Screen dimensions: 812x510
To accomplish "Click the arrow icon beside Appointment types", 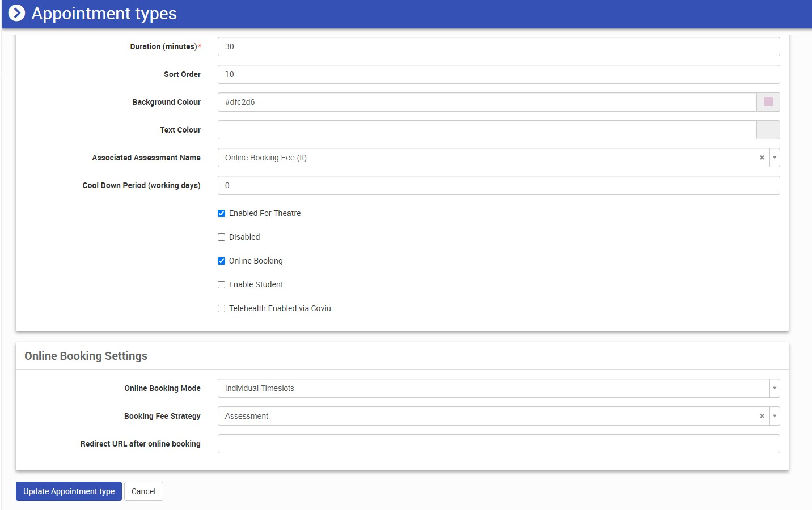I will pos(17,13).
